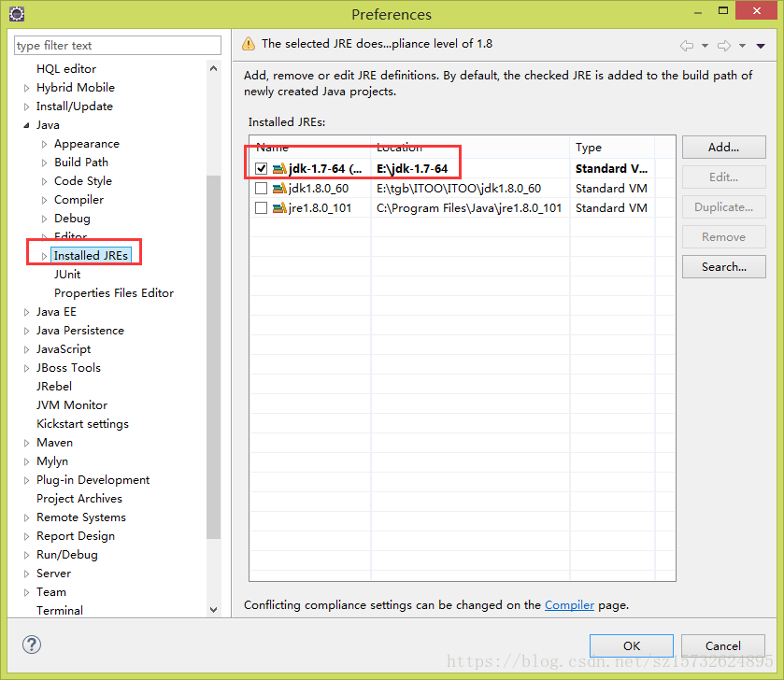
Task: Expand the Install/Update tree node
Action: point(26,106)
